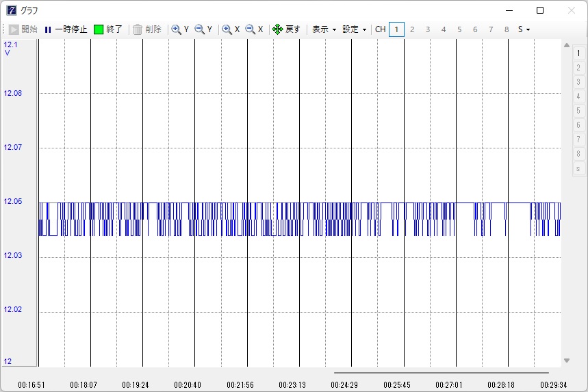Expand the S dropdown in toolbar
This screenshot has width=588, height=392.
pos(524,29)
